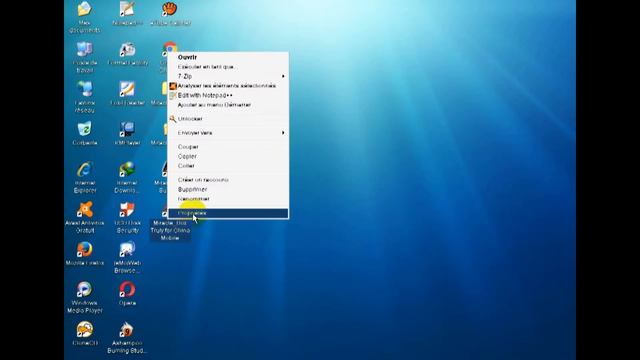Click the avast scan icon in context menu
The height and width of the screenshot is (360, 640).
point(173,86)
